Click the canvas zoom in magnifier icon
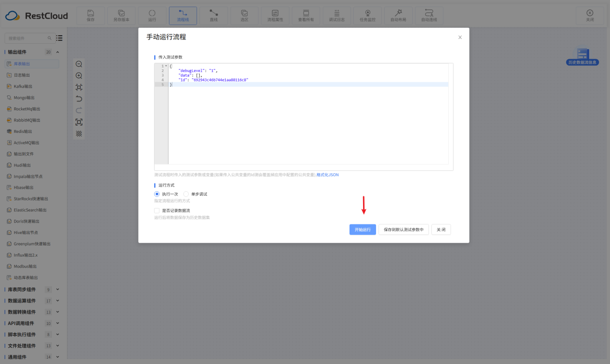 pyautogui.click(x=79, y=76)
